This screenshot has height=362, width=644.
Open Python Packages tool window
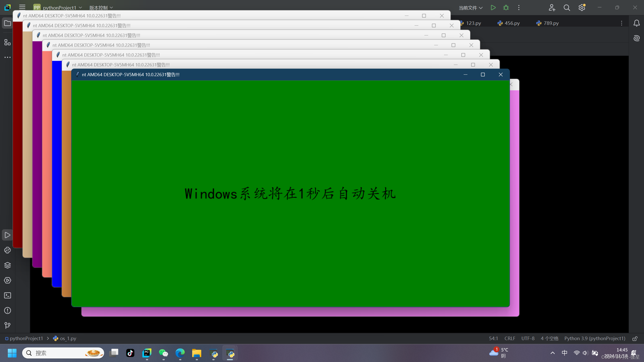pos(8,250)
